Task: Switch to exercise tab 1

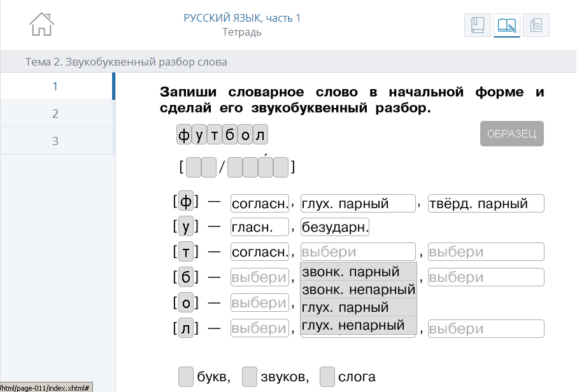Action: pos(56,87)
